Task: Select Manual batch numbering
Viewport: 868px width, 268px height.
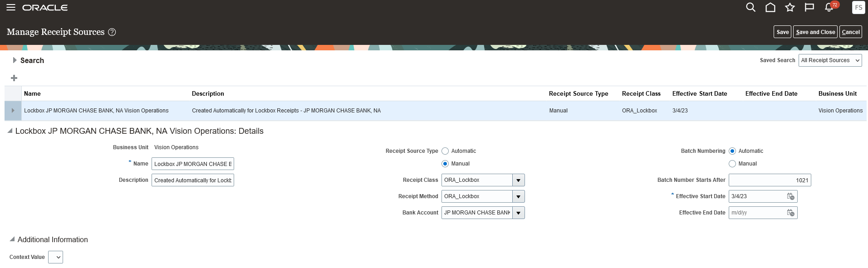Action: coord(732,164)
